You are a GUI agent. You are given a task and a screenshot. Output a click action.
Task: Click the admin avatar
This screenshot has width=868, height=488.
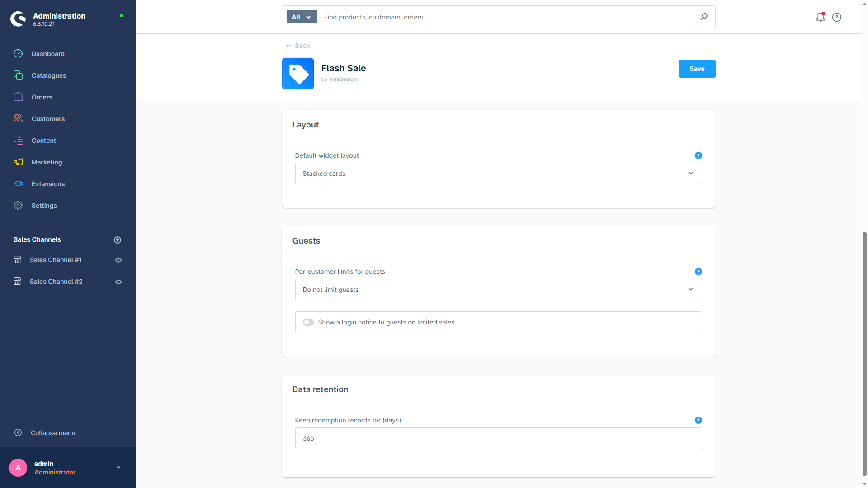click(x=18, y=468)
